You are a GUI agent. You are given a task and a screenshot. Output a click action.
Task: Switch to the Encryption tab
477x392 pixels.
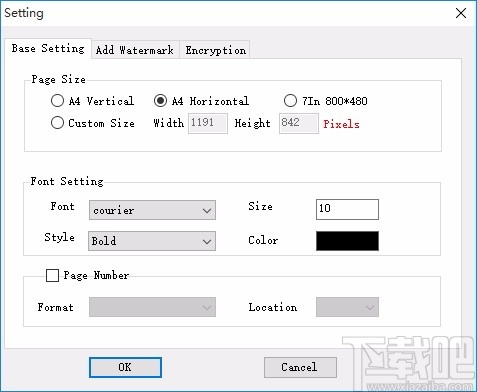point(216,50)
